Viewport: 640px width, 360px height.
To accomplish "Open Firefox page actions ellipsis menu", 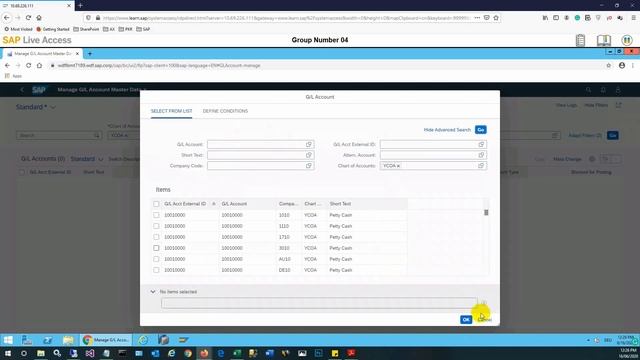I will [477, 18].
